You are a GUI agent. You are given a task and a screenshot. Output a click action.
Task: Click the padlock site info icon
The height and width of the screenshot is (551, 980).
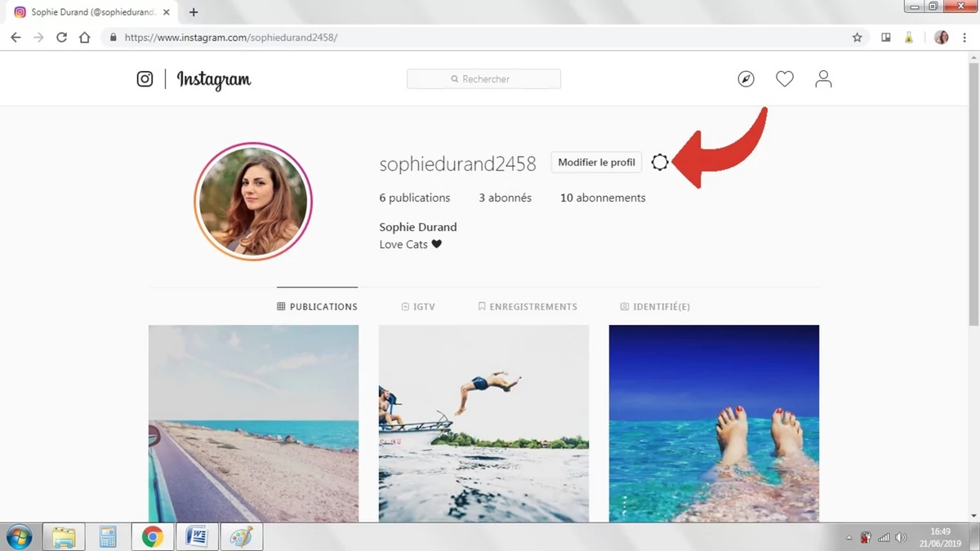point(114,38)
